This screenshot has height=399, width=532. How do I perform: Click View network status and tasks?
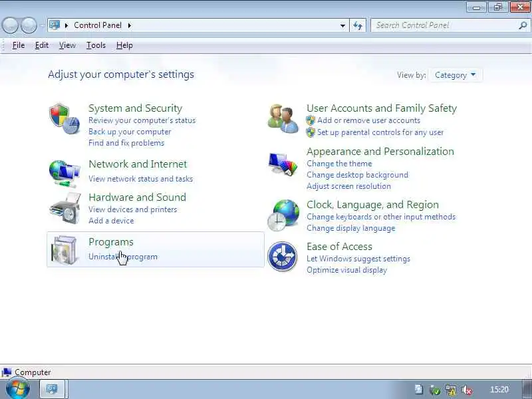pyautogui.click(x=140, y=179)
